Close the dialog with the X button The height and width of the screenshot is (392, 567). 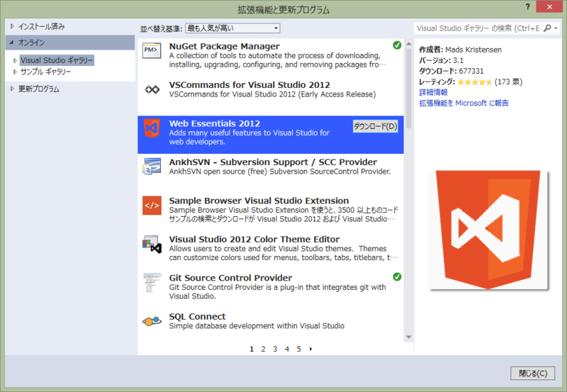[x=549, y=7]
